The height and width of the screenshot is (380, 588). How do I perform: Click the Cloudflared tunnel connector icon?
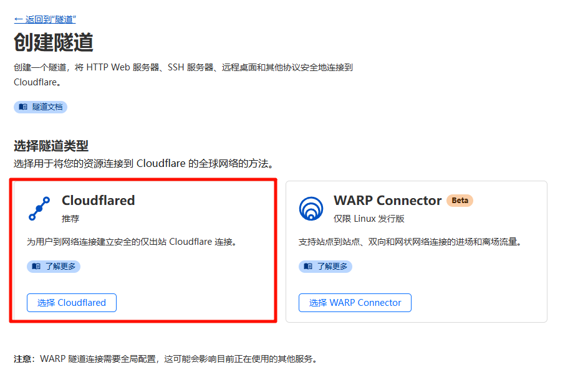click(39, 208)
